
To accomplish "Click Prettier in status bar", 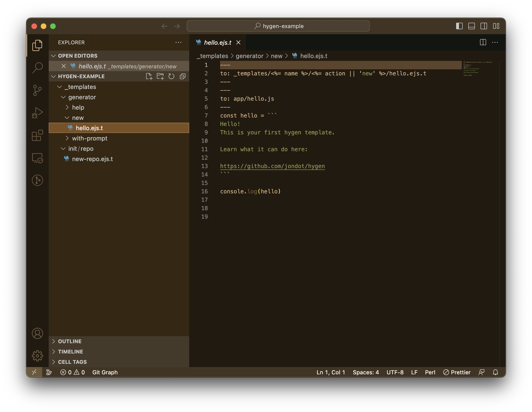I will click(457, 372).
